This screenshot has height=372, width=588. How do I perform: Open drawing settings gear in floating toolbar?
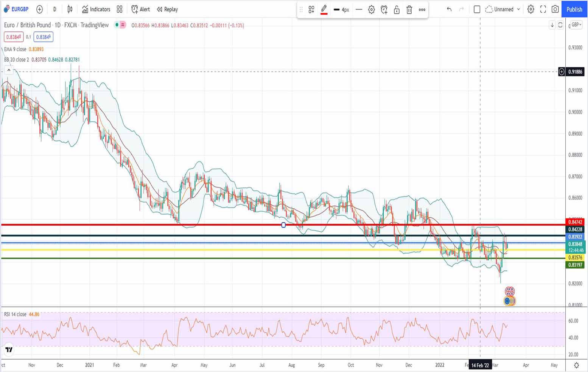coord(372,10)
